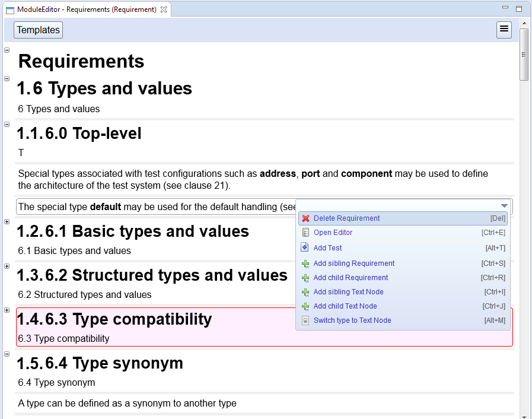
Task: Collapse the 1.1.6.0 Top-level section
Action: coord(7,124)
